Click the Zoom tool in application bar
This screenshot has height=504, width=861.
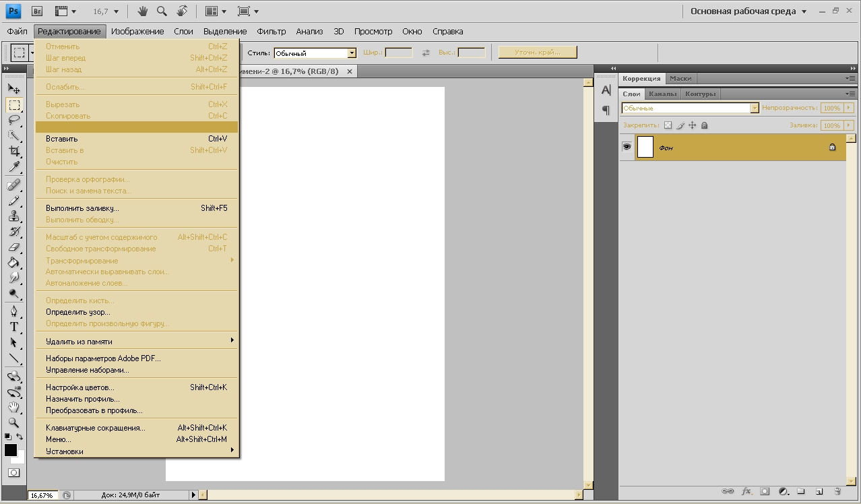click(x=162, y=11)
